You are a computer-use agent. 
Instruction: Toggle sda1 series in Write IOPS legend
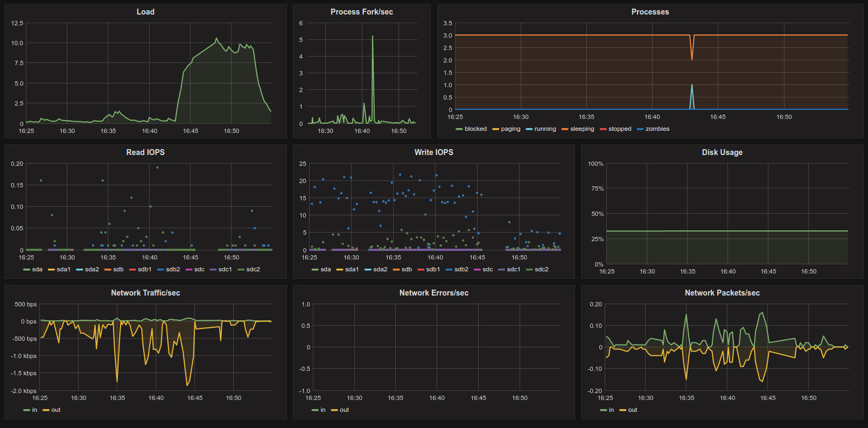pyautogui.click(x=348, y=269)
